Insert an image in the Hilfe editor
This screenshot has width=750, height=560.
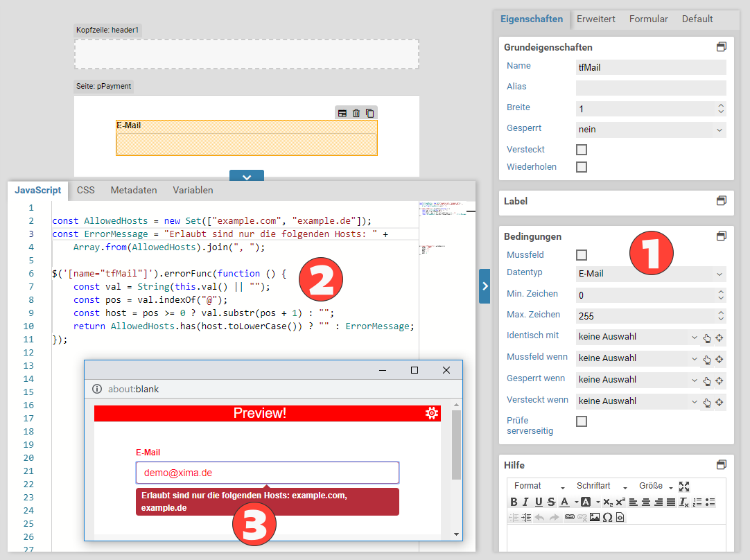point(594,517)
